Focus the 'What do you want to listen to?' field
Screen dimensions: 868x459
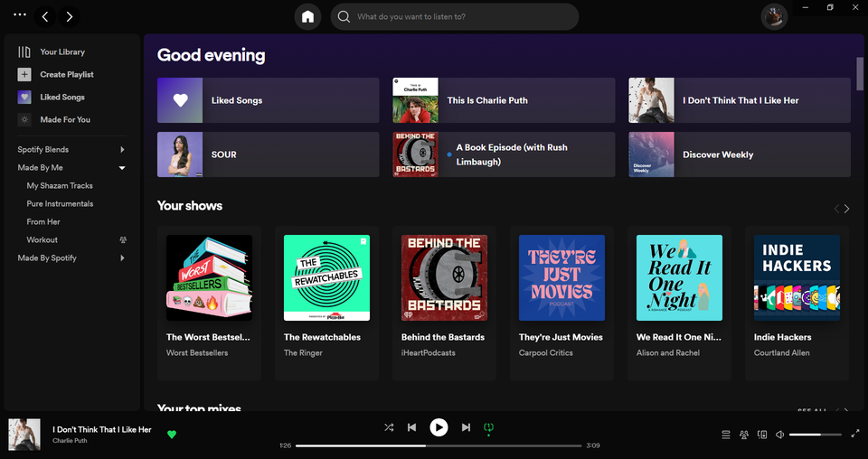tap(455, 16)
